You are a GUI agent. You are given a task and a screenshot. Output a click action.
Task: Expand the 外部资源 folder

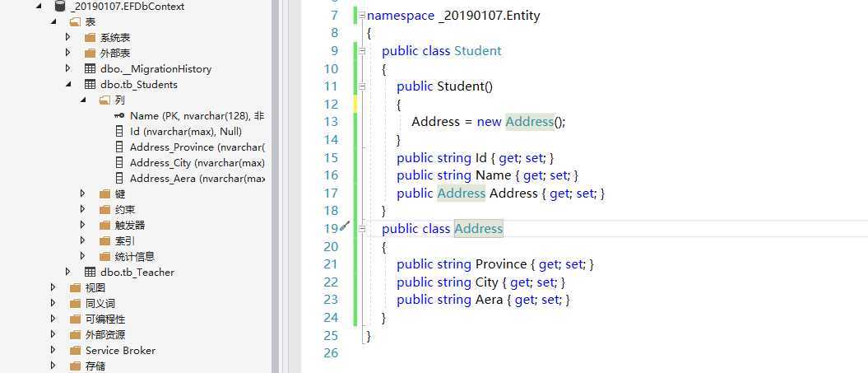point(53,334)
